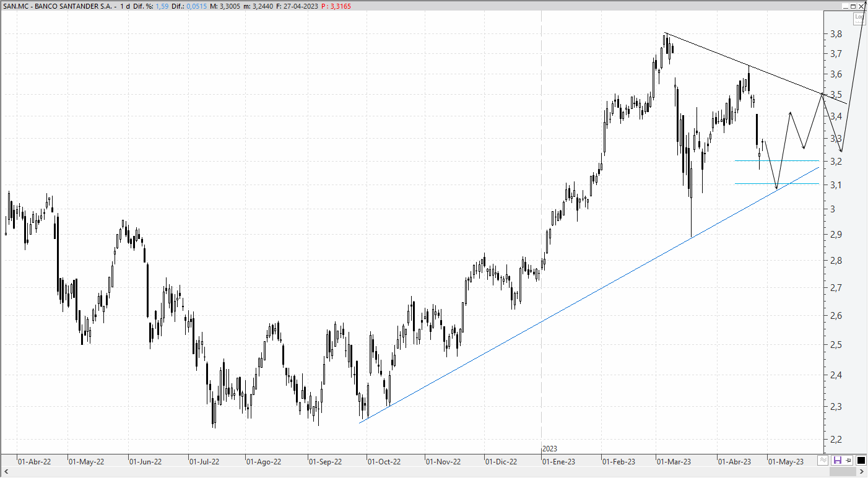The image size is (868, 478).
Task: Click the 3,6 price axis label
Action: pos(836,75)
